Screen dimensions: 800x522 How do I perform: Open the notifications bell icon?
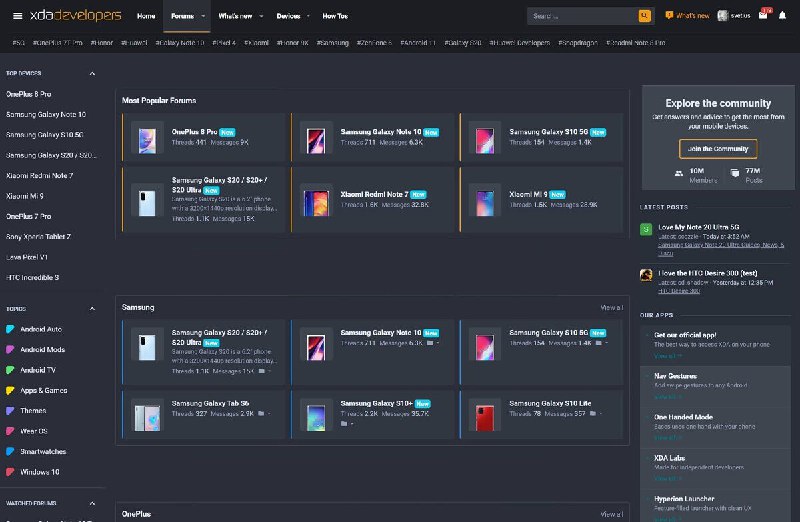[x=782, y=15]
